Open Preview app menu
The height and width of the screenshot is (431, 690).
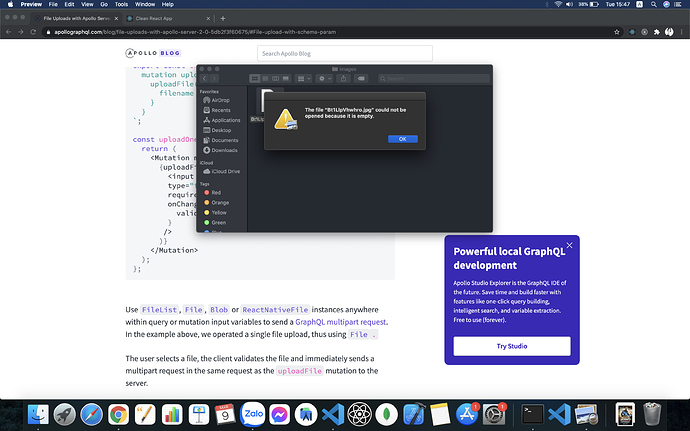(x=31, y=4)
